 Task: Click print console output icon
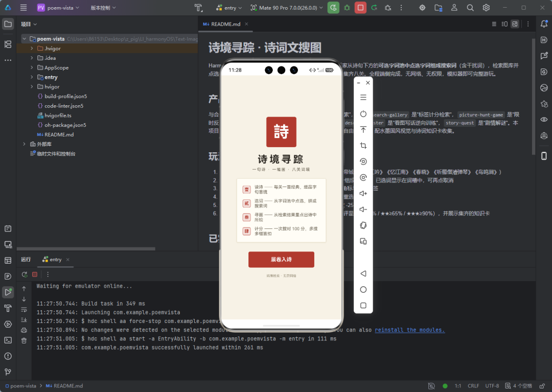point(24,330)
